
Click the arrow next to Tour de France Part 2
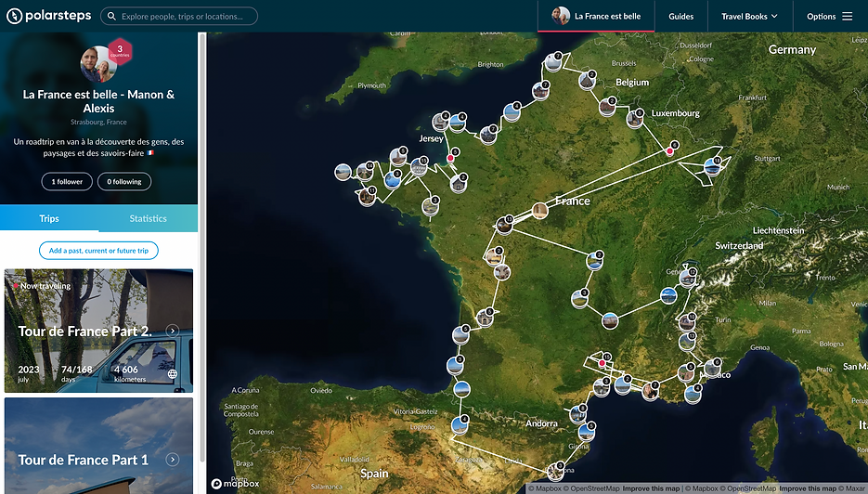pos(173,331)
